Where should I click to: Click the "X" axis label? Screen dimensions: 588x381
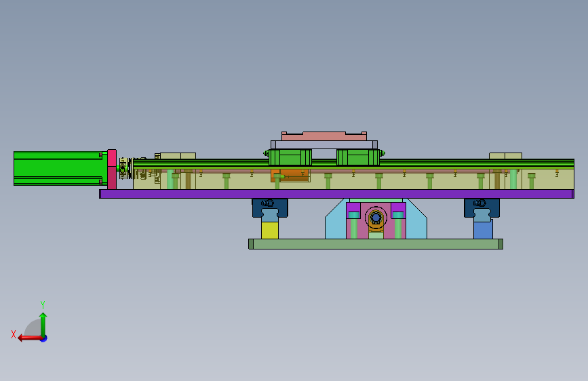click(14, 334)
